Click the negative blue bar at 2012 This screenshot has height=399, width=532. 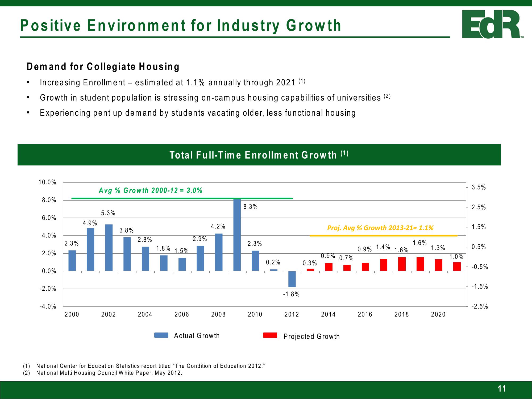(292, 279)
